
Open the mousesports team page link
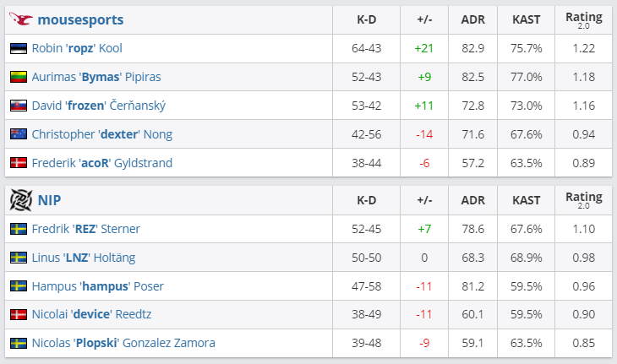pos(81,19)
